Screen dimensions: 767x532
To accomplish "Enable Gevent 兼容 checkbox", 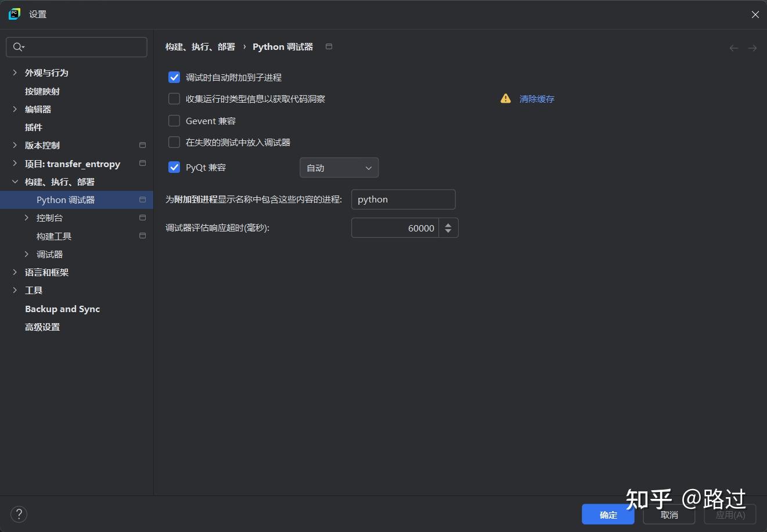I will click(174, 121).
